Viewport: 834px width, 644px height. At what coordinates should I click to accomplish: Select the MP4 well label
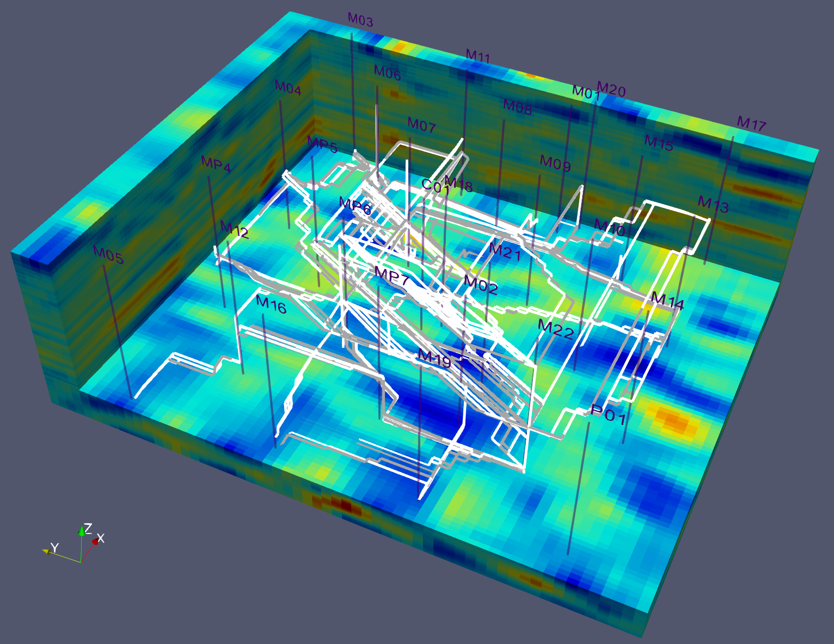pos(216,164)
